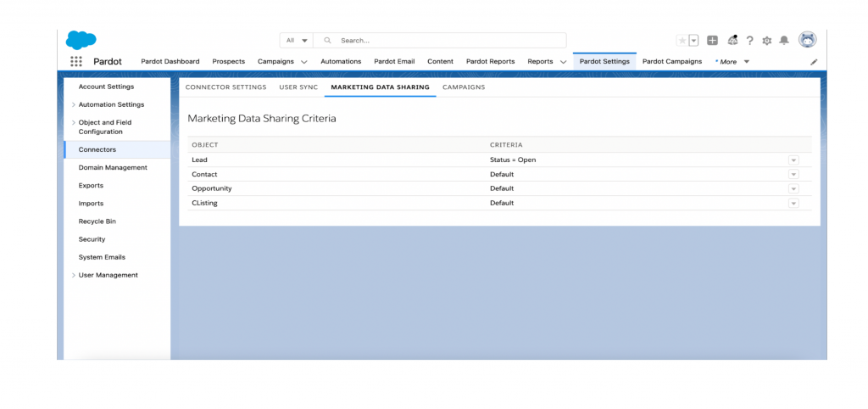Expand Object and Field Configuration chevron

(x=75, y=122)
